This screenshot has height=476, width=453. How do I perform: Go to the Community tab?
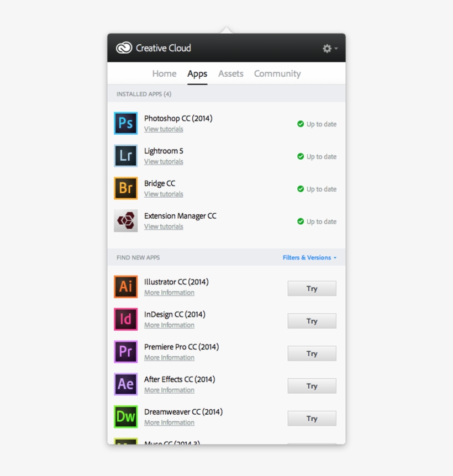[277, 73]
